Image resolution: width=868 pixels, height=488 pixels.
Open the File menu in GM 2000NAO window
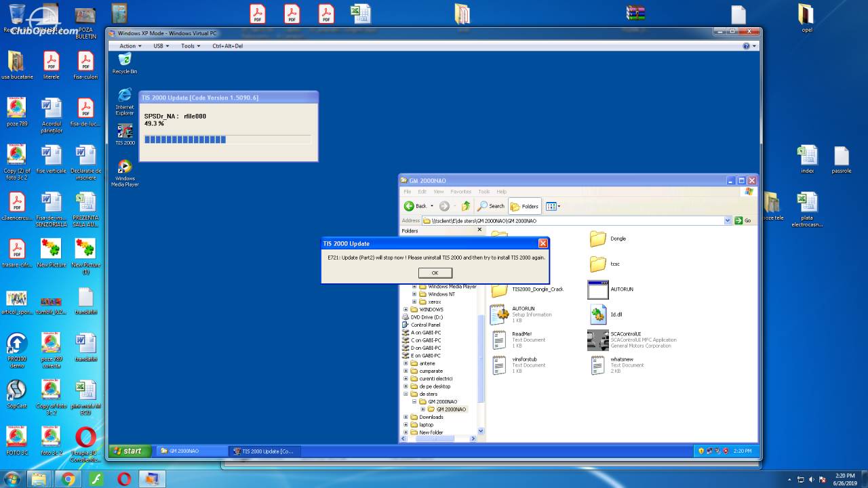pyautogui.click(x=408, y=192)
